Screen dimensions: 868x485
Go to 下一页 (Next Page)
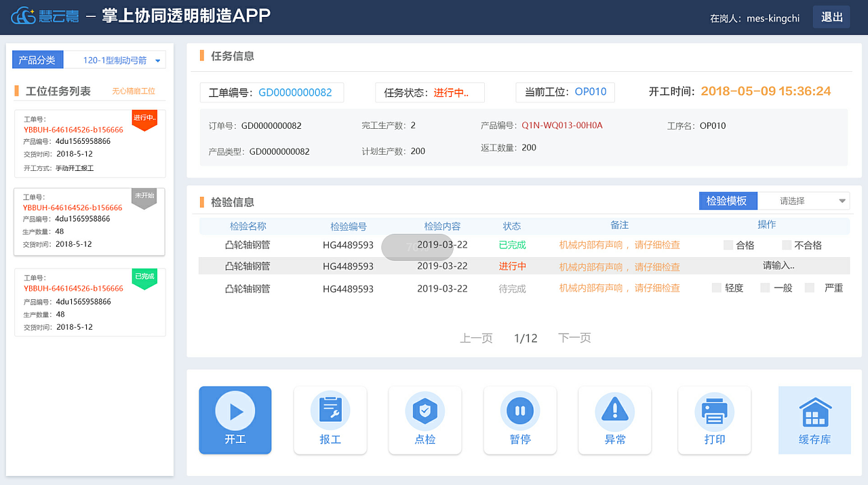[574, 338]
